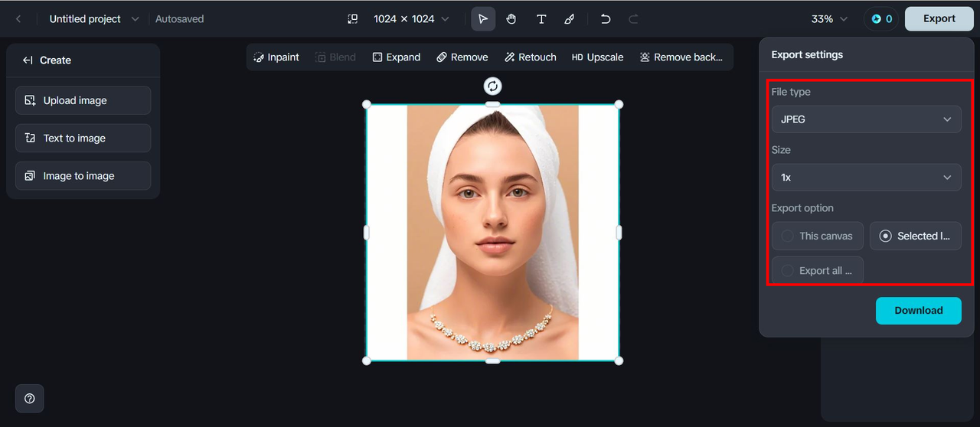Click the canvas resize icon
This screenshot has width=980, height=427.
tap(353, 19)
